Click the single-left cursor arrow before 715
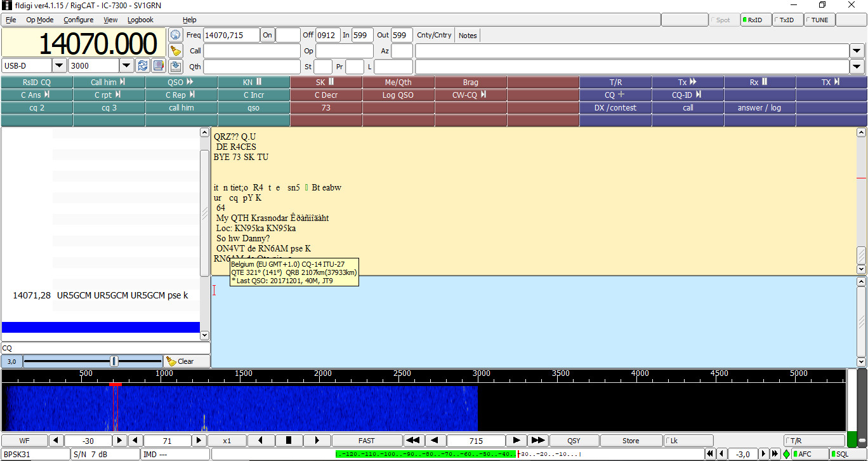This screenshot has height=461, width=868. click(435, 441)
